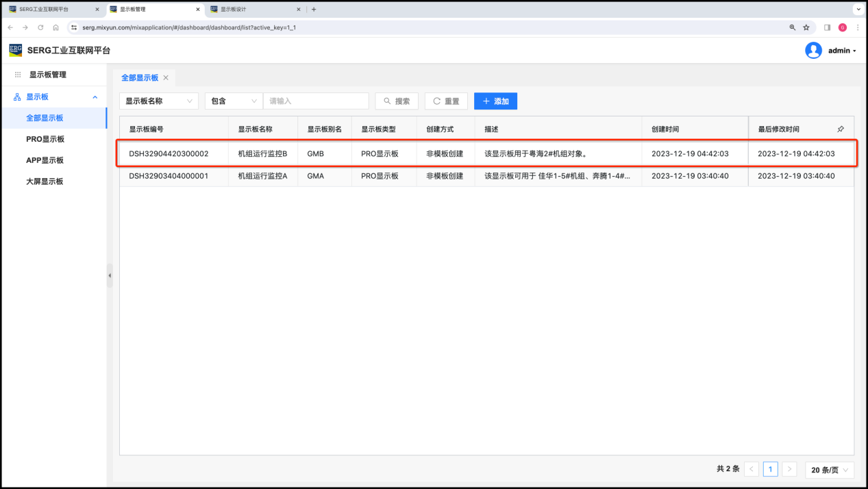Screen dimensions: 868x489
Task: Click the 添加 button
Action: (495, 101)
